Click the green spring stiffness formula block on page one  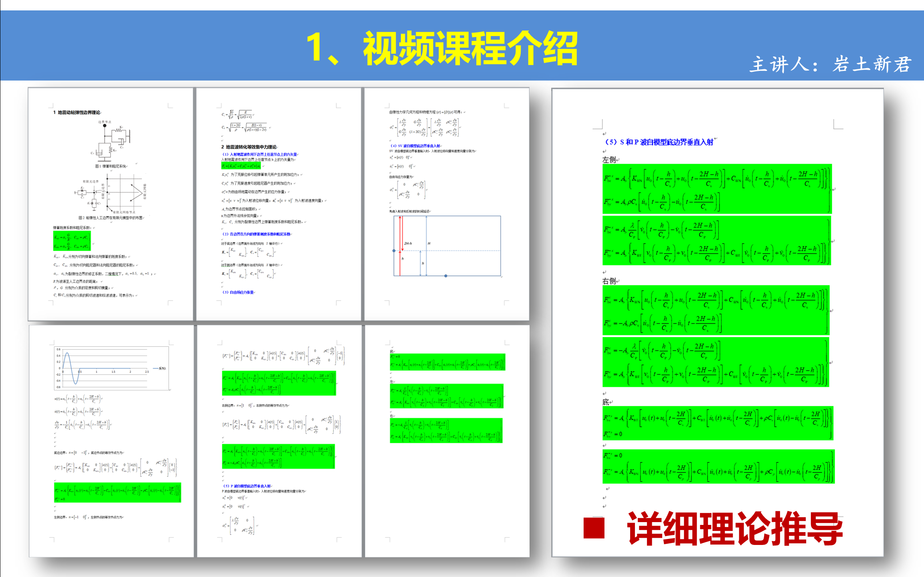[72, 241]
